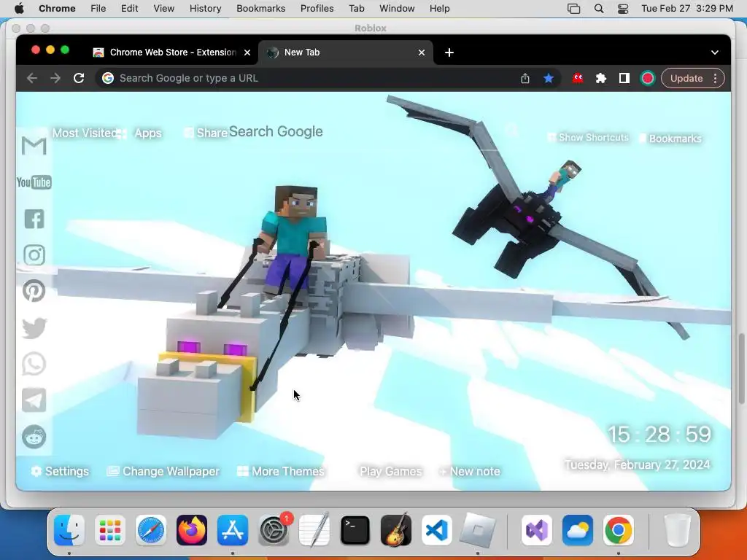Viewport: 747px width, 560px height.
Task: Click the browser back arrow
Action: 32,78
